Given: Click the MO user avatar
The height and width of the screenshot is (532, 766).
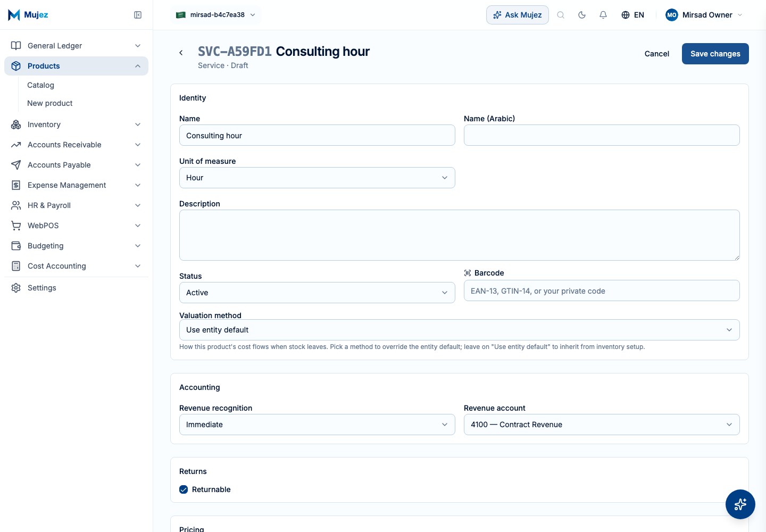Looking at the screenshot, I should [x=672, y=15].
